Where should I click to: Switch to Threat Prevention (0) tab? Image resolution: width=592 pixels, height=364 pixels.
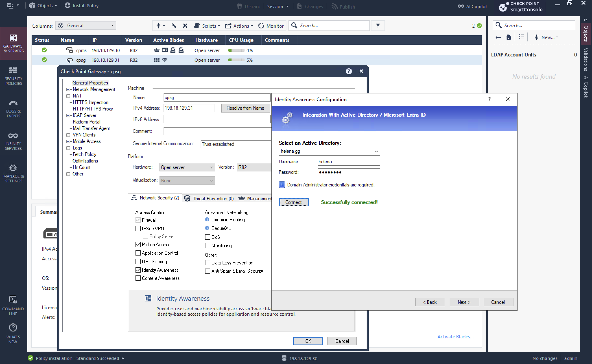point(209,198)
